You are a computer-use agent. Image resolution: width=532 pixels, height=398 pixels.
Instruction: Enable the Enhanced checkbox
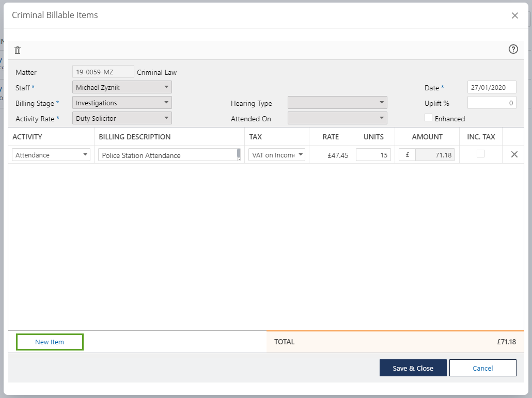428,118
